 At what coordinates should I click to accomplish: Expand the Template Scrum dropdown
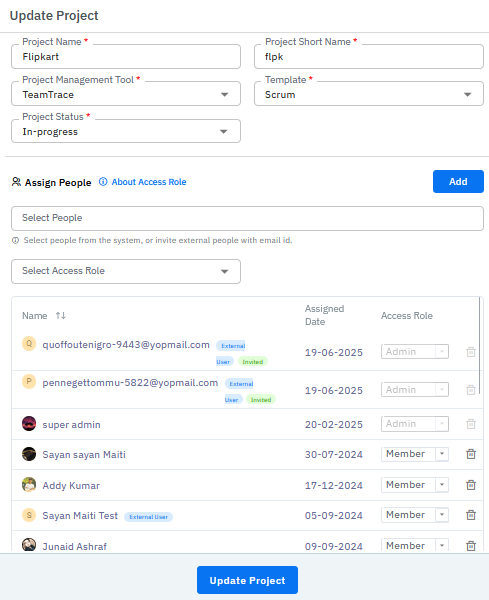[369, 93]
